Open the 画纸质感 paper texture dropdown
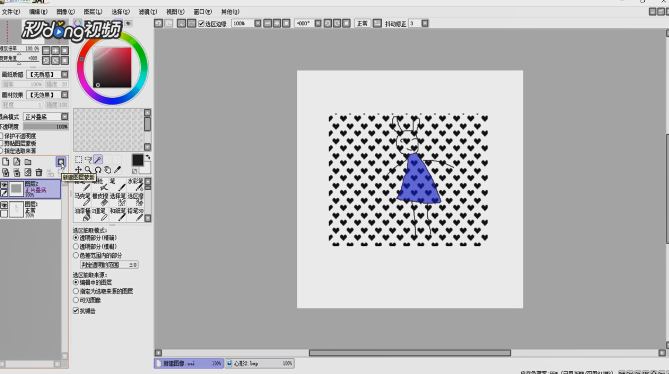 pyautogui.click(x=64, y=75)
